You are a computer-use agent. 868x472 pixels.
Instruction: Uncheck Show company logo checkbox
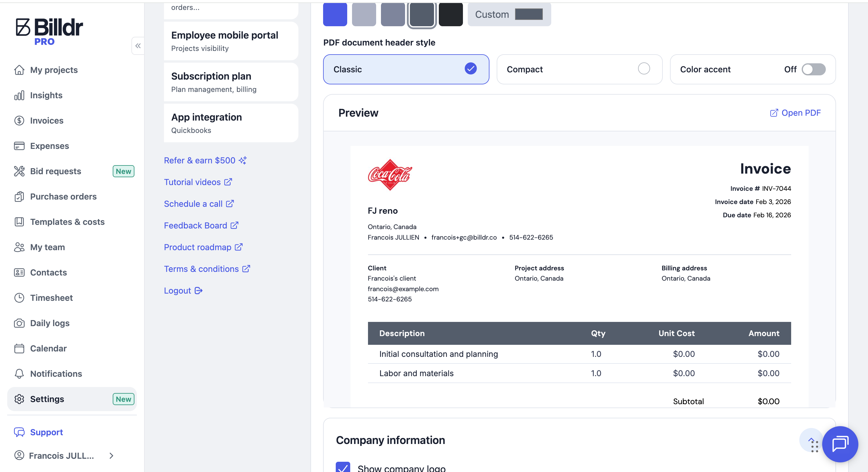point(343,467)
